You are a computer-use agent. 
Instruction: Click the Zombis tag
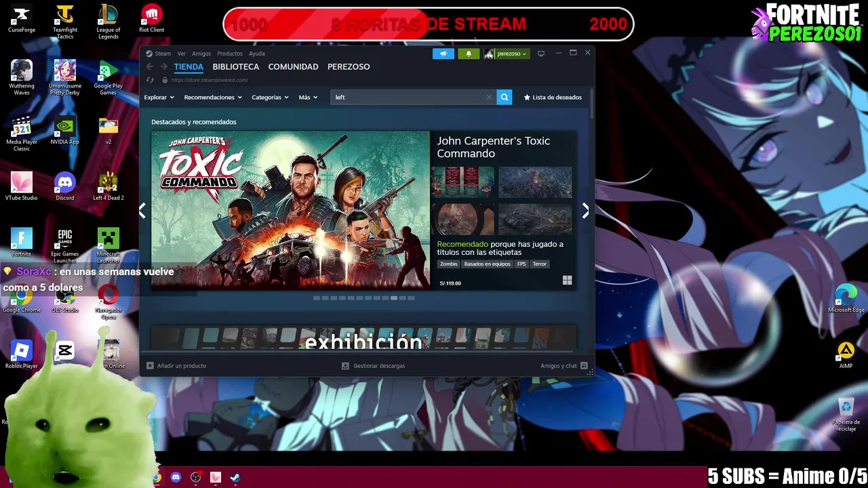pos(449,264)
